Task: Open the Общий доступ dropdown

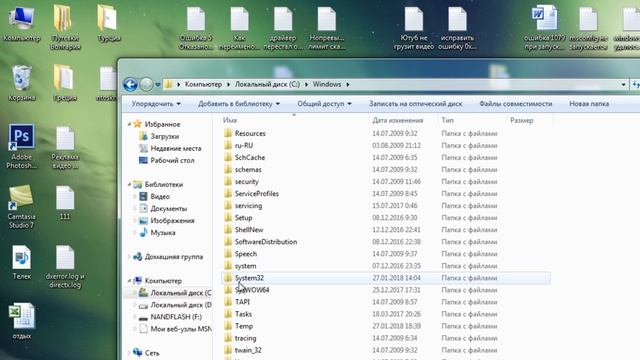Action: pos(324,104)
